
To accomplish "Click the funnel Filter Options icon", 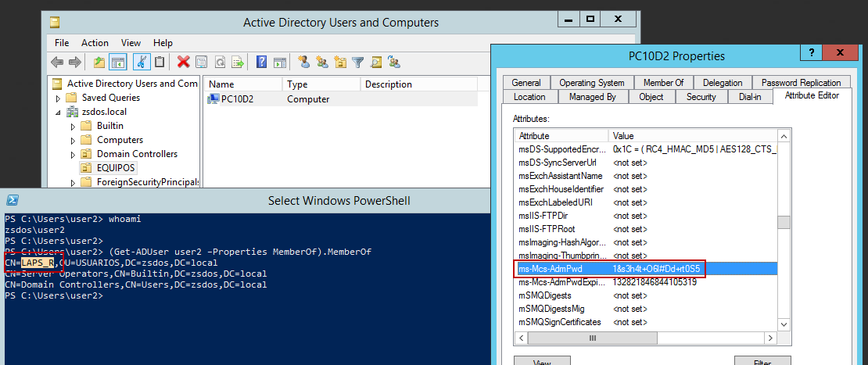I will click(357, 62).
